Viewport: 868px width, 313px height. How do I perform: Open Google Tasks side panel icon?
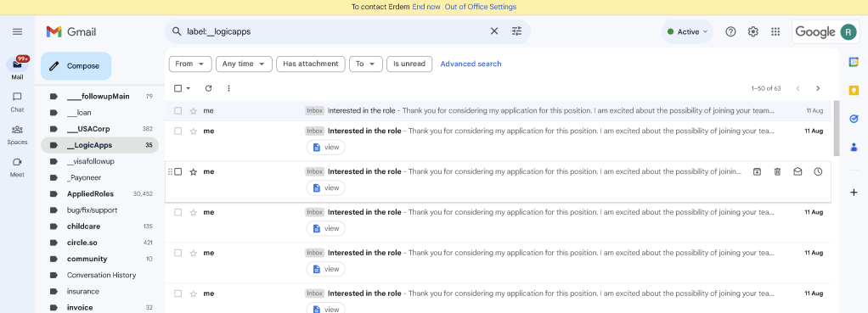854,119
